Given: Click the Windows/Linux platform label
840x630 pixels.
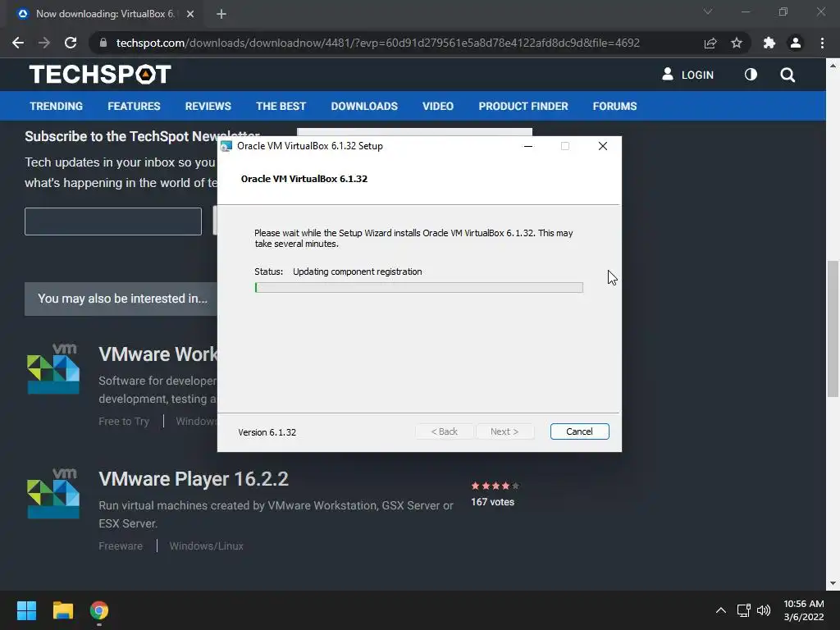Looking at the screenshot, I should coord(206,546).
